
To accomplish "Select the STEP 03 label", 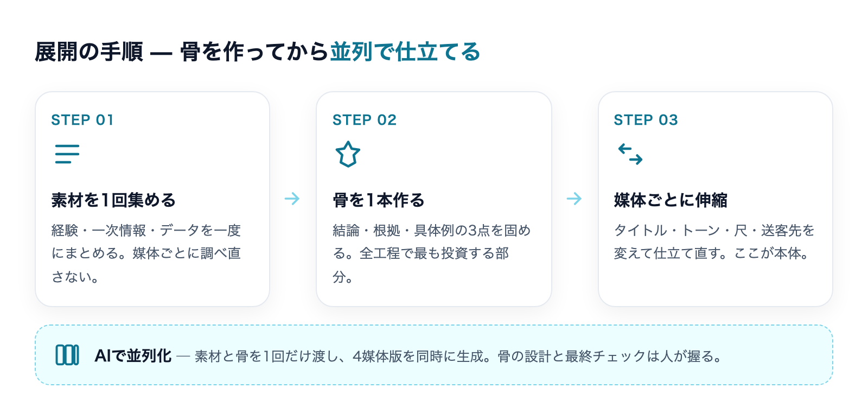I will tap(646, 120).
